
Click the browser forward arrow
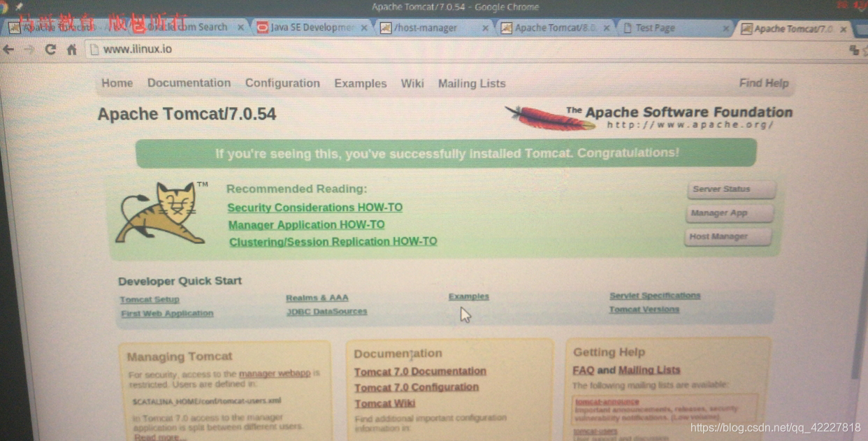click(x=29, y=50)
